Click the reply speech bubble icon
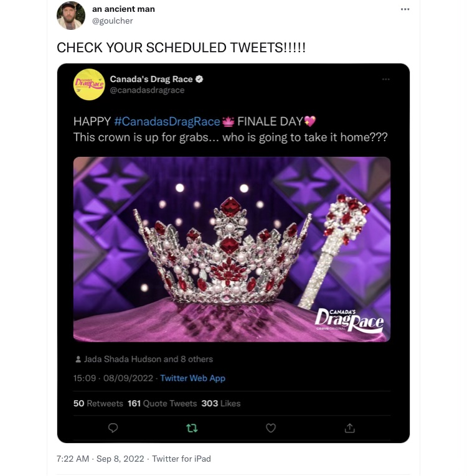 113,428
